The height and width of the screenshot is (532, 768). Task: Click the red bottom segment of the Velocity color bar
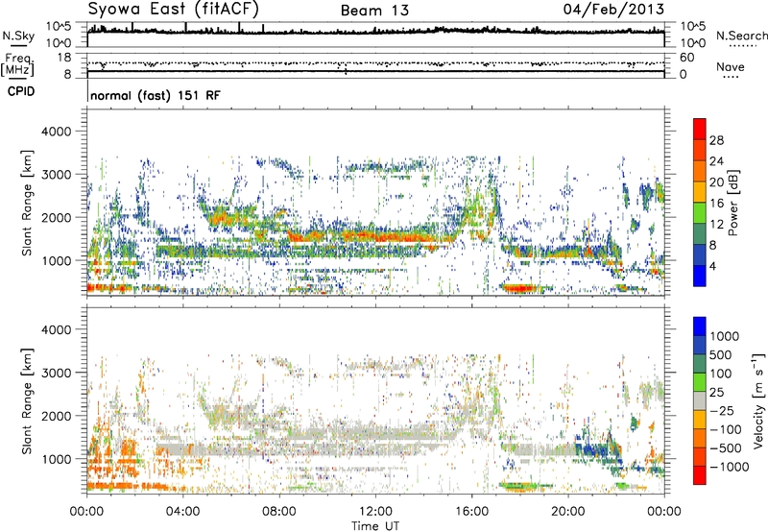tap(700, 475)
